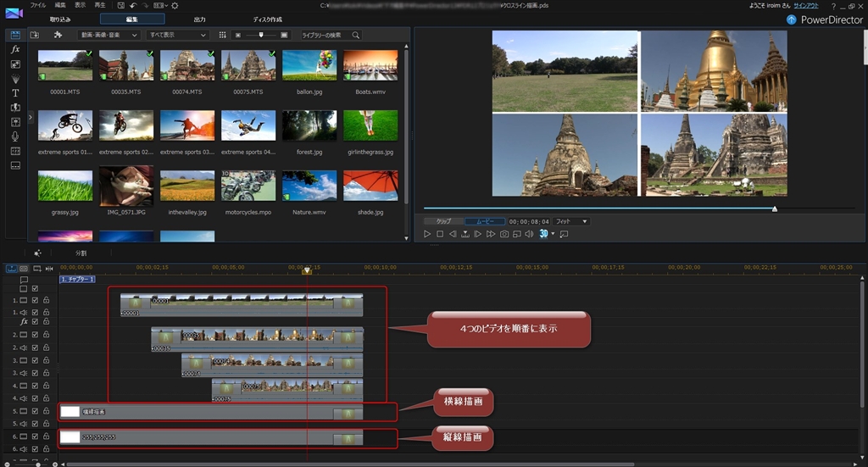Open the フィット zoom dropdown
868x467 pixels.
tap(571, 221)
